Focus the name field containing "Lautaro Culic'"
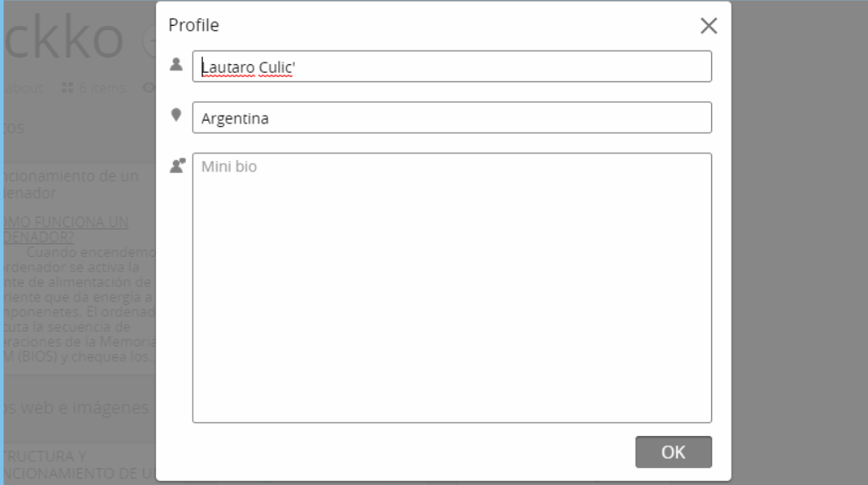The width and height of the screenshot is (868, 485). pos(452,67)
